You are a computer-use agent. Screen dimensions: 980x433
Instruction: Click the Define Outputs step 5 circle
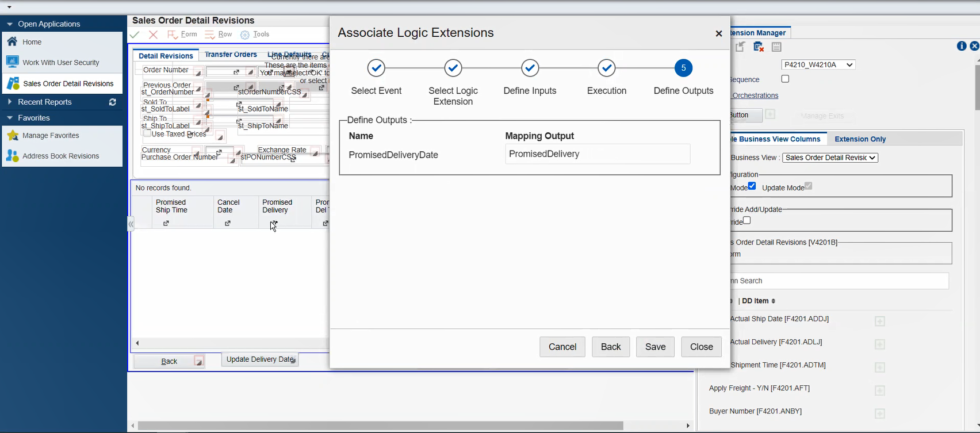pos(683,68)
